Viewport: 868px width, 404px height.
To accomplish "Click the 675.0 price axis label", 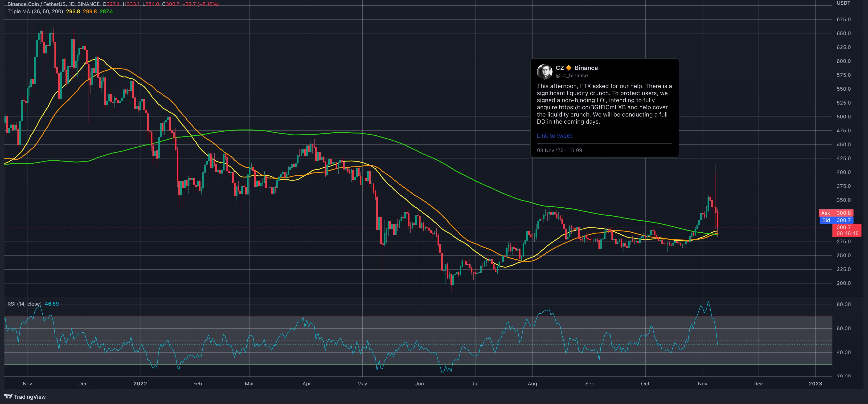I will [843, 20].
